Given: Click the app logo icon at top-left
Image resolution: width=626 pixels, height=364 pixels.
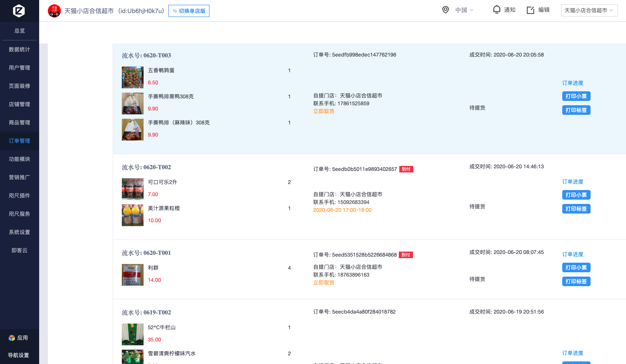Looking at the screenshot, I should point(19,11).
